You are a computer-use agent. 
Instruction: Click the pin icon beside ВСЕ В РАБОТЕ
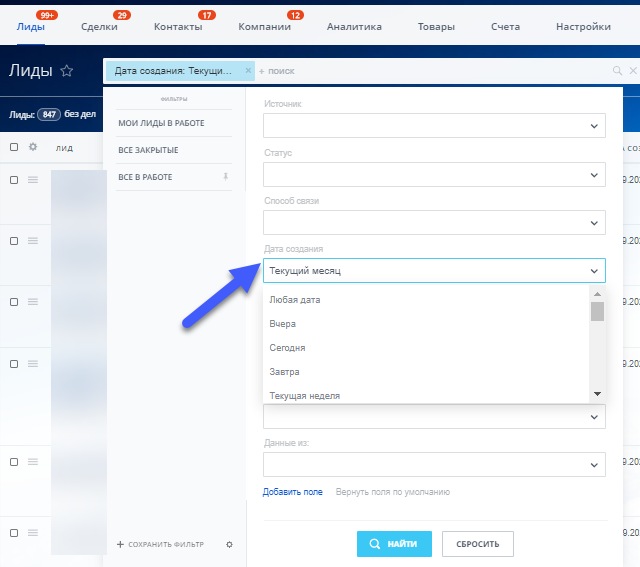tap(225, 177)
